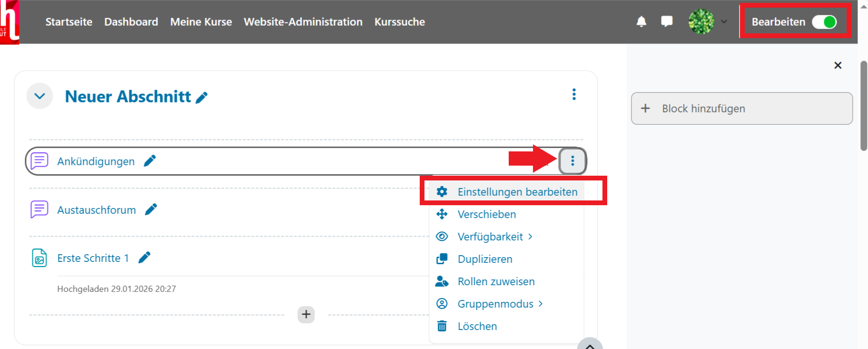Open the Austauschforum forum link
Viewport: 868px width, 349px height.
(97, 210)
